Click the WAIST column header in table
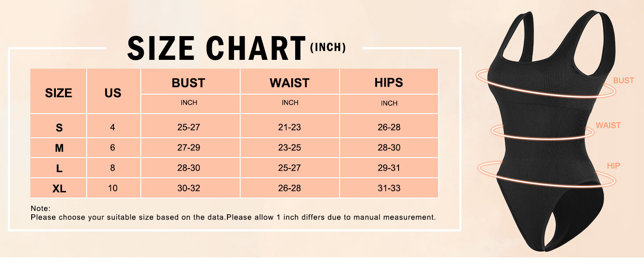Screen dimensions: 644x264 tap(289, 83)
